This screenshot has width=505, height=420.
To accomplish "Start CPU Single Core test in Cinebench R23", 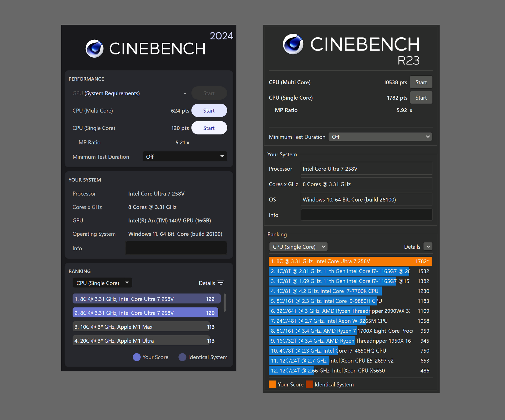I will 421,98.
